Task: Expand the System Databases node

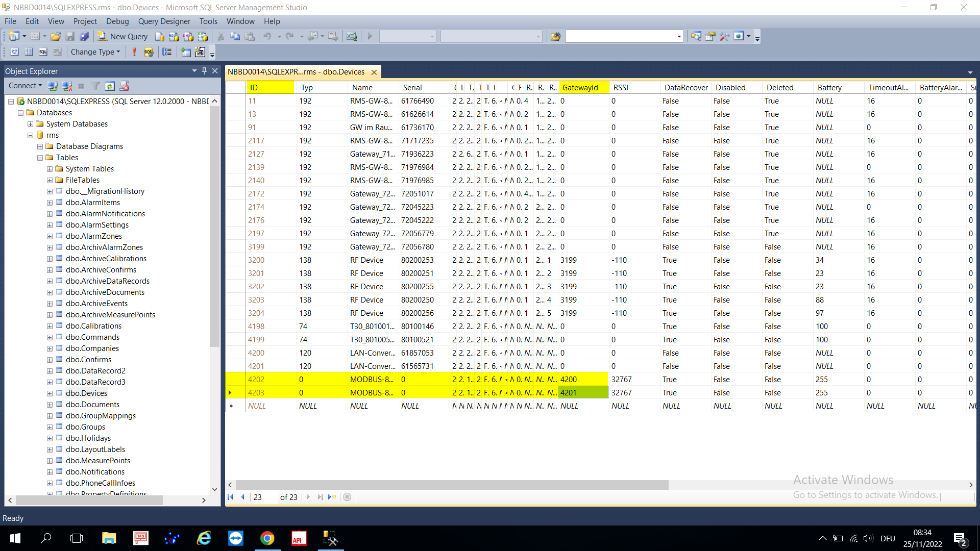Action: pyautogui.click(x=30, y=124)
